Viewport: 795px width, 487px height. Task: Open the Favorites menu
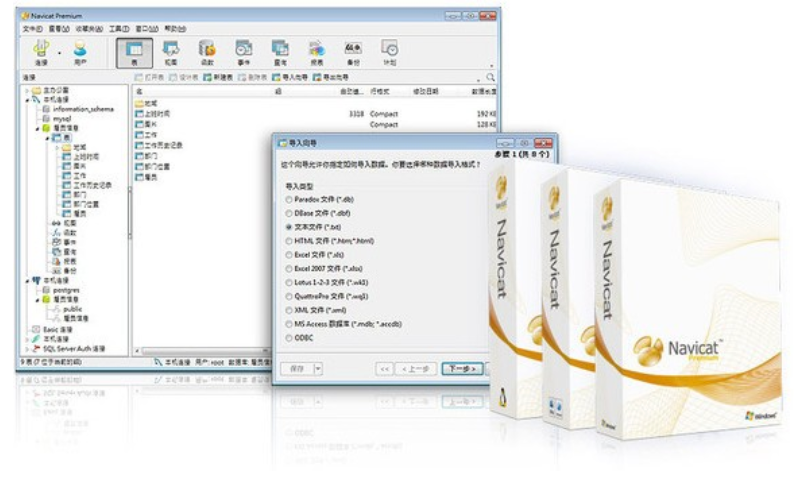pyautogui.click(x=89, y=29)
